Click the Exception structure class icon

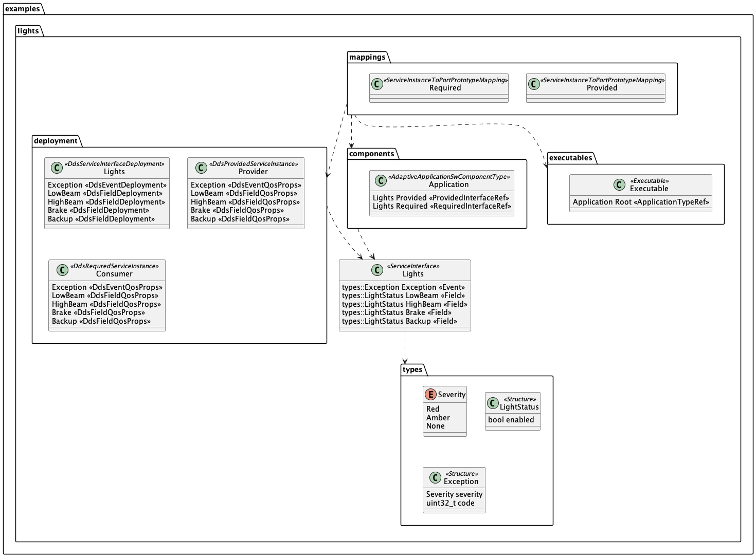(x=435, y=477)
